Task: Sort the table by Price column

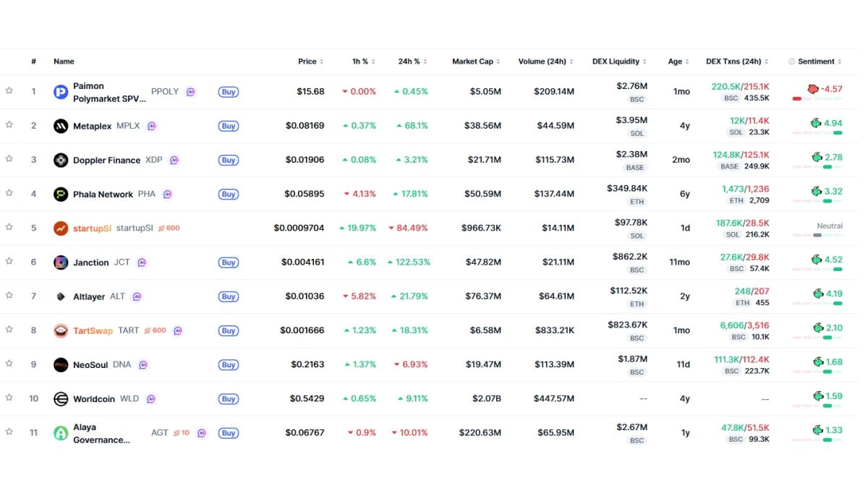Action: click(311, 61)
